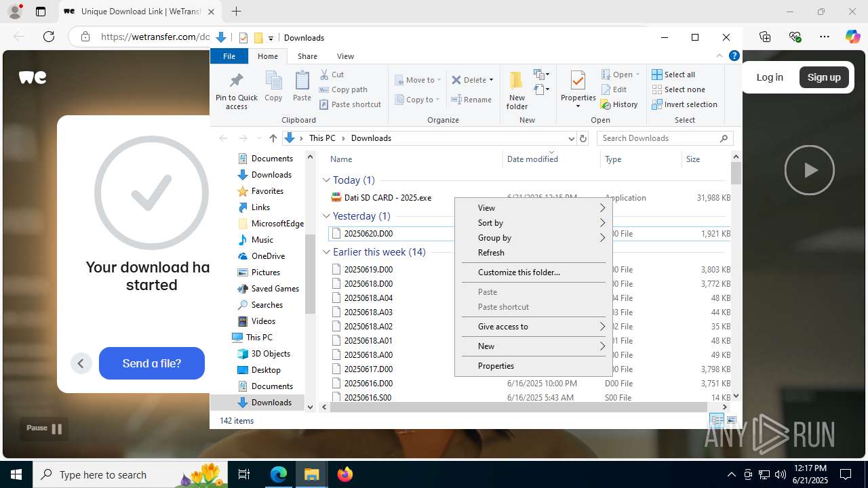Click Cut in Clipboard group
The image size is (868, 488).
click(332, 75)
